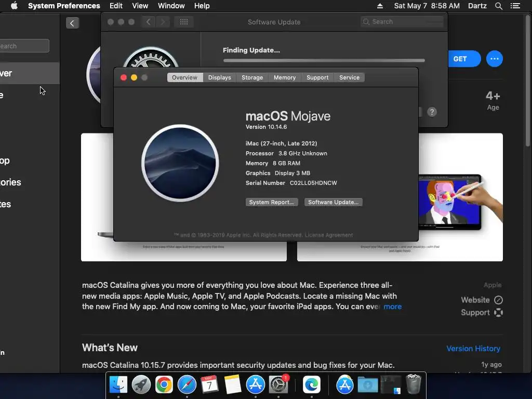Image resolution: width=532 pixels, height=399 pixels.
Task: Click the App Store window scrollbar
Action: (528, 82)
